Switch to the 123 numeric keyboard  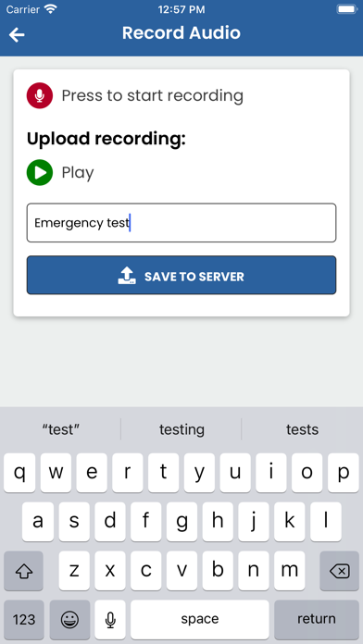[24, 619]
